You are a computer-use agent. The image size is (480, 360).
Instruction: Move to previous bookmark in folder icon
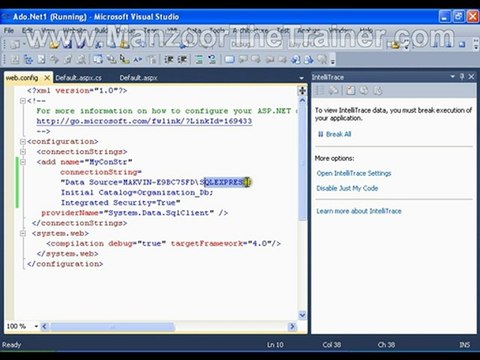(x=269, y=59)
